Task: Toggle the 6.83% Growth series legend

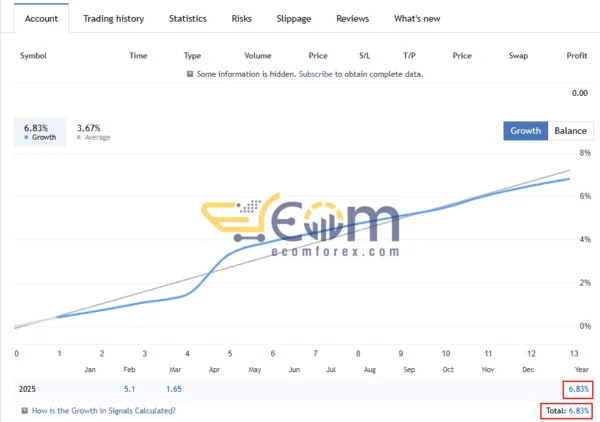Action: click(x=38, y=132)
